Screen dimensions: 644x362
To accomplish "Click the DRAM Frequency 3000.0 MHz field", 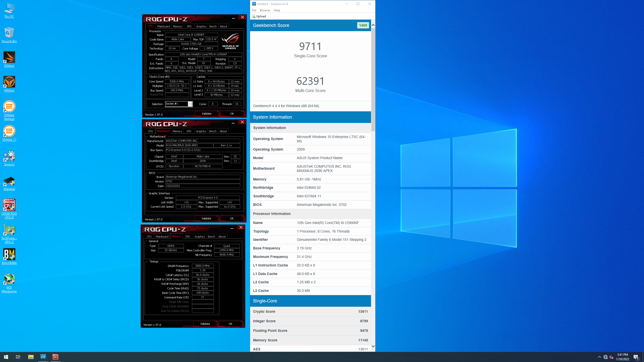I will tap(203, 266).
